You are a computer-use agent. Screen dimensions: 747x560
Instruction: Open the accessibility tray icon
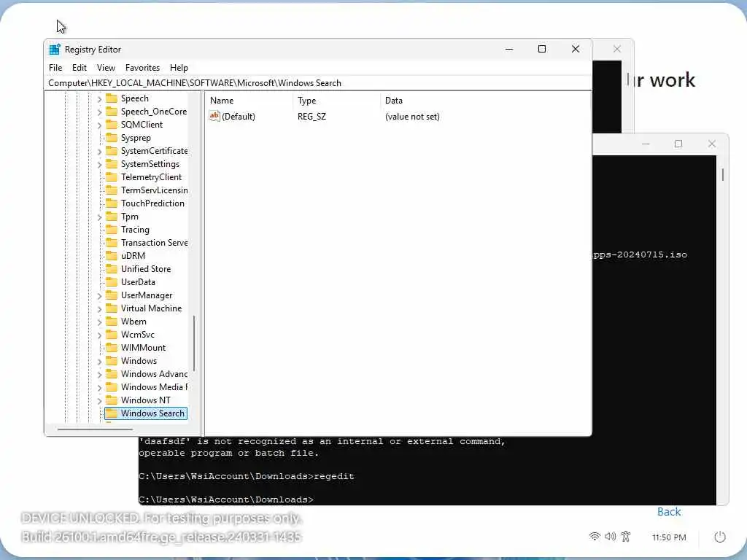pyautogui.click(x=626, y=537)
